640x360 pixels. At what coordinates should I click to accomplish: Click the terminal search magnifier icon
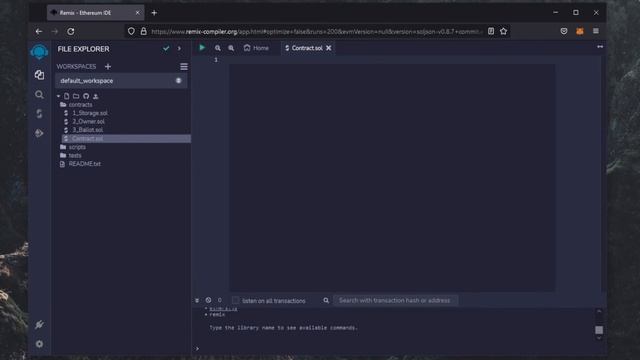point(326,300)
